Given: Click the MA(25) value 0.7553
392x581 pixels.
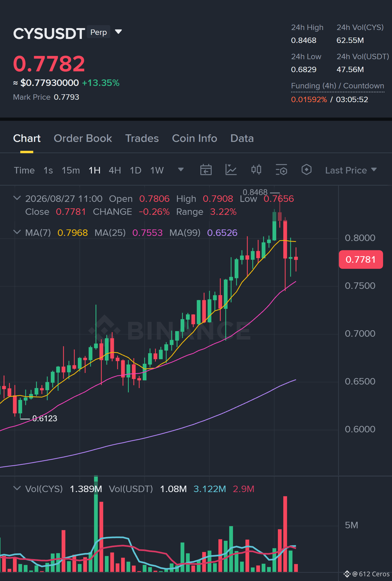Looking at the screenshot, I should (148, 233).
